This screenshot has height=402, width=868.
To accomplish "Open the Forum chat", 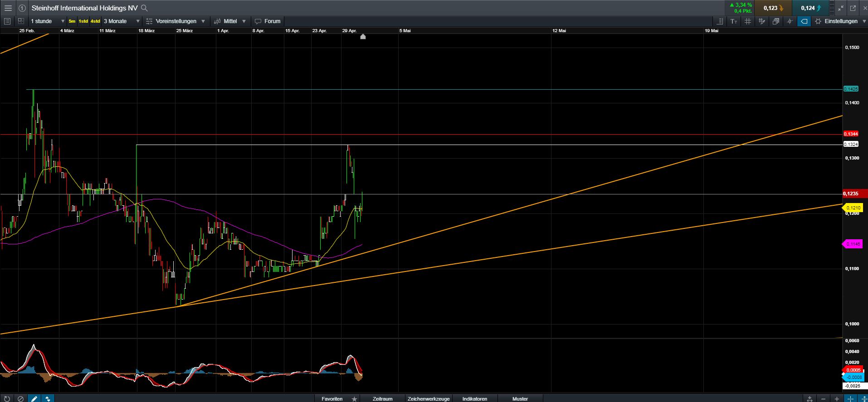I will coord(268,21).
